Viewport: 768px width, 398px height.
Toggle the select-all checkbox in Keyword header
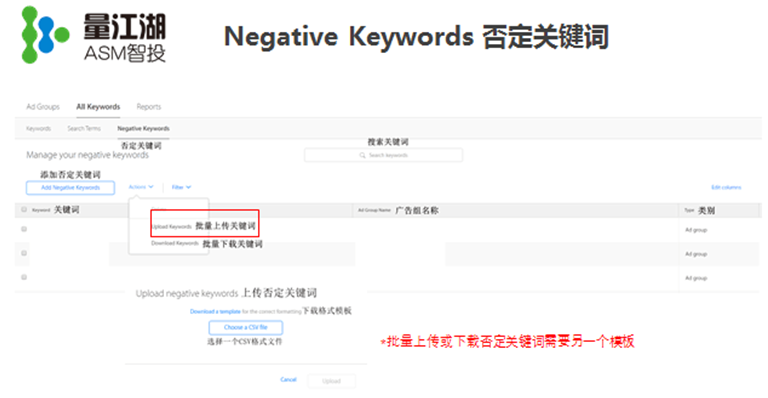[24, 210]
